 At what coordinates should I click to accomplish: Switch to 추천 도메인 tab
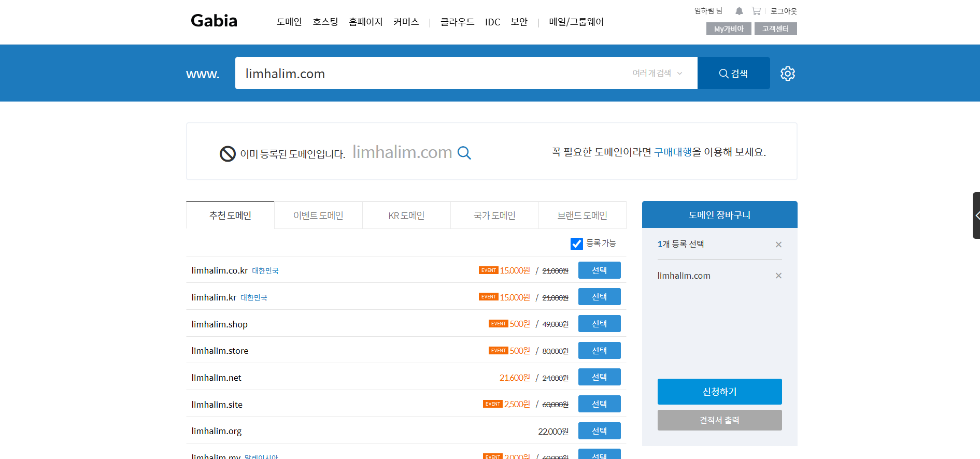230,215
